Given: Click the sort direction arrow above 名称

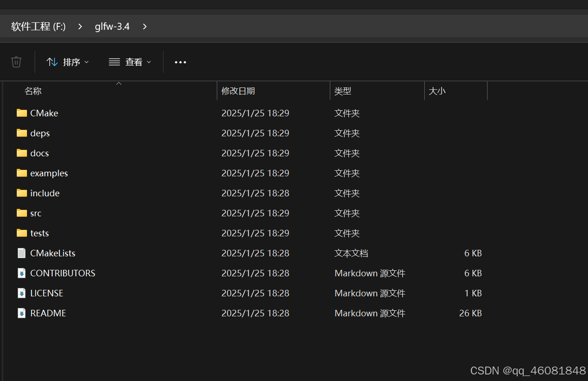Looking at the screenshot, I should 119,83.
